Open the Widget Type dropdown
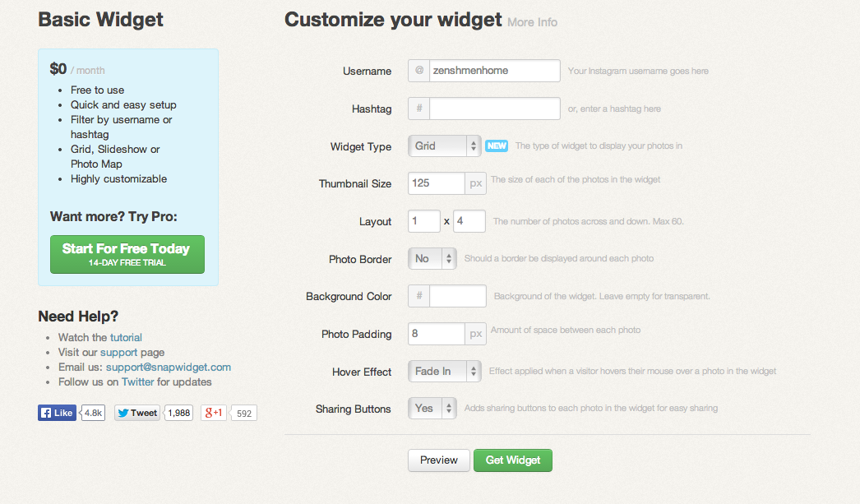Screen dimensions: 860x504 click(444, 146)
